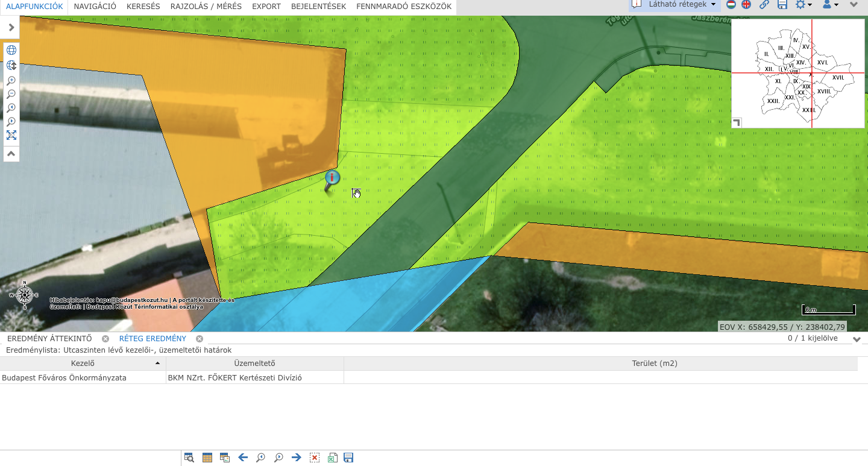Click the full extent globe icon

[11, 50]
